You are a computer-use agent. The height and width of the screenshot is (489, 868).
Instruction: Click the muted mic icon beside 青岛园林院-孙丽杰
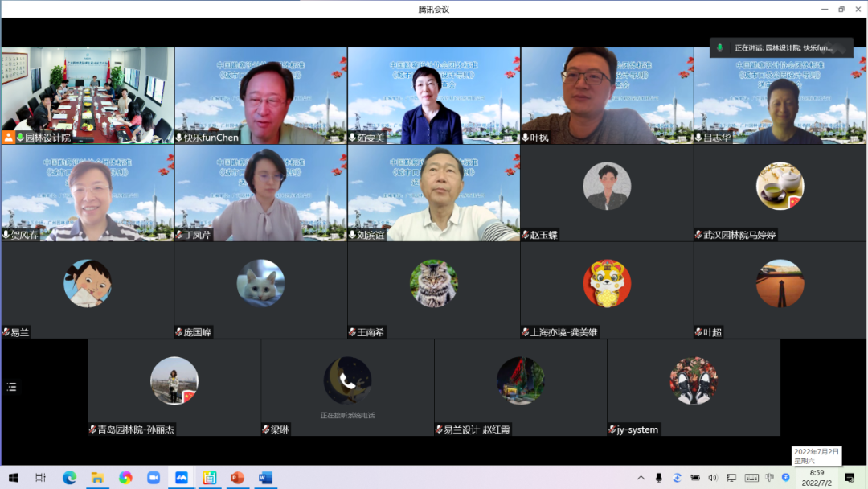tap(93, 429)
